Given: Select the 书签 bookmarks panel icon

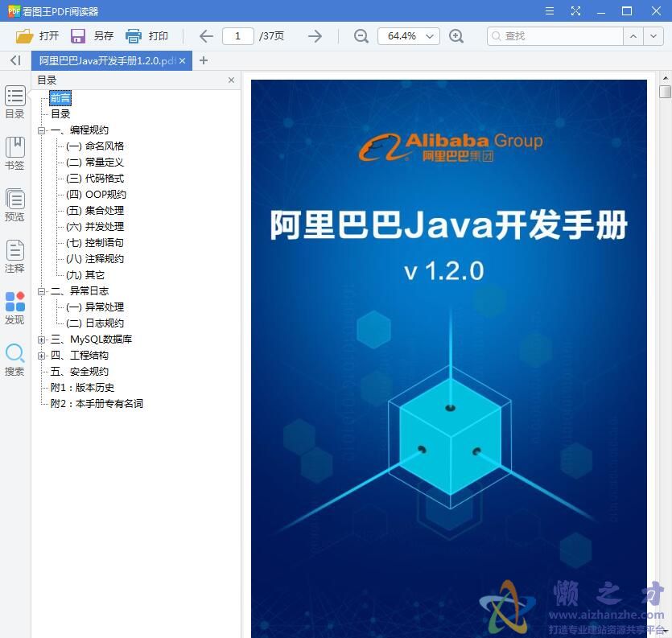Looking at the screenshot, I should click(x=14, y=153).
